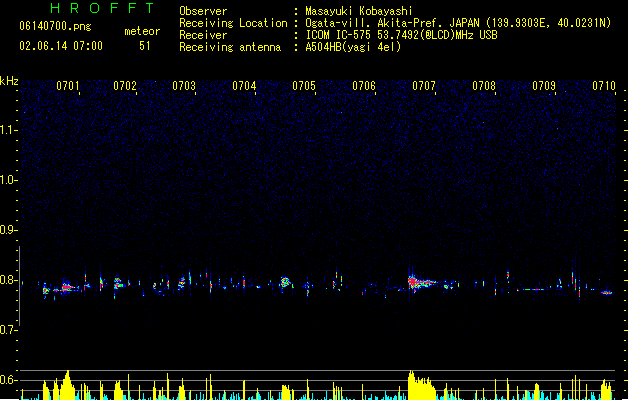Click the observer name Masayuki Kobayashi
This screenshot has height=400, width=629.
click(x=359, y=11)
